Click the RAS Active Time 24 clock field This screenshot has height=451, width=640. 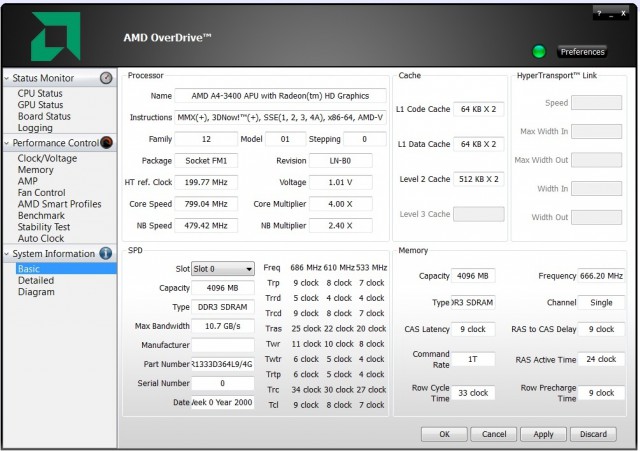point(601,359)
